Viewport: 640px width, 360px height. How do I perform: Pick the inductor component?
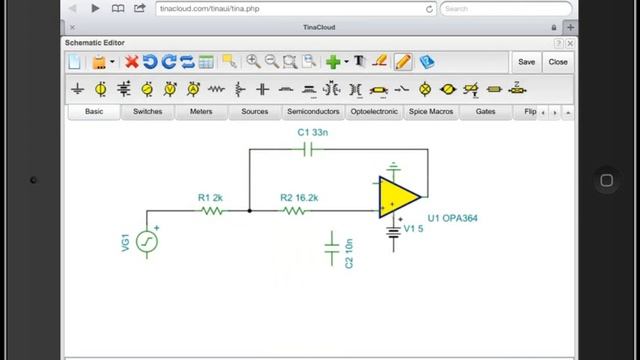click(286, 89)
